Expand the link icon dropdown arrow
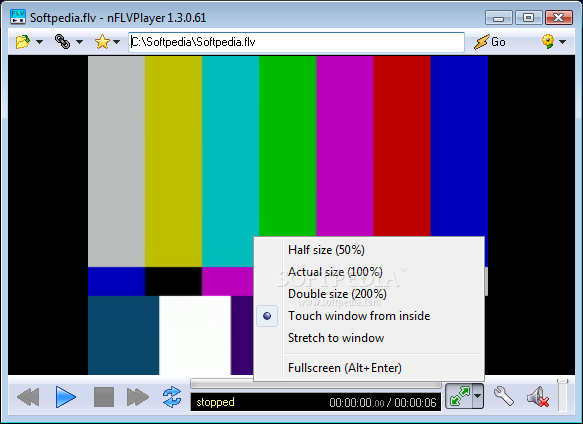 point(79,42)
